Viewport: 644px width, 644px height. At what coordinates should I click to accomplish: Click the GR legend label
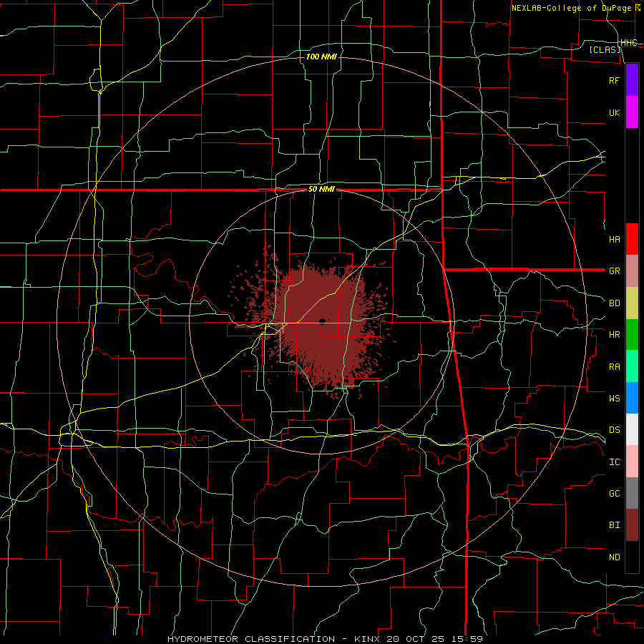coord(614,271)
